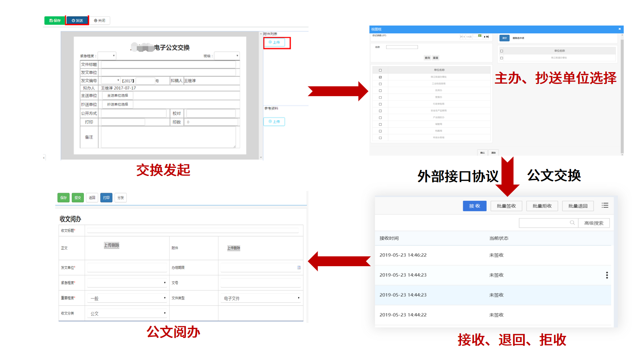The width and height of the screenshot is (644, 354).
Task: Click the 名称 search input field
Action: (402, 47)
